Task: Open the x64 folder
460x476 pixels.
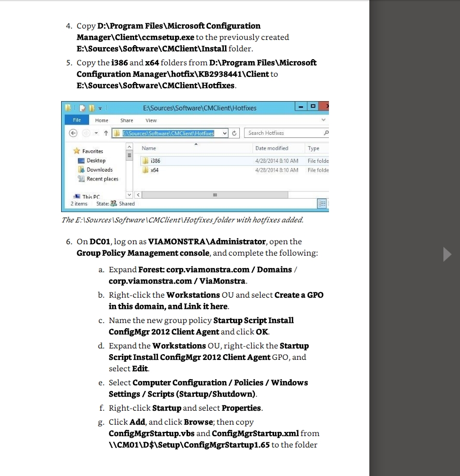Action: (x=154, y=170)
